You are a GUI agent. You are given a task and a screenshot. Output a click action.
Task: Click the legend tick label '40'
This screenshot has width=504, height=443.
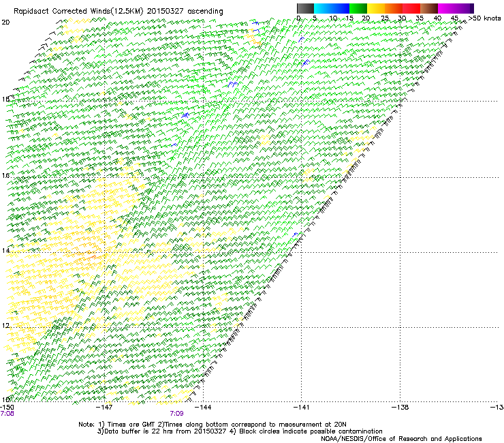pyautogui.click(x=437, y=18)
